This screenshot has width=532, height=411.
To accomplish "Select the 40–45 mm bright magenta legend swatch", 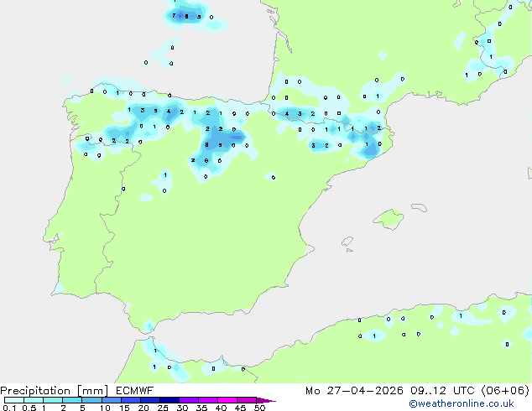I will (227, 400).
